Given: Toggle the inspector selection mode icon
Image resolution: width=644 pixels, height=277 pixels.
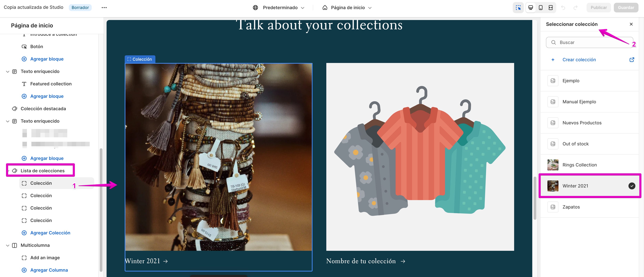Looking at the screenshot, I should click(x=518, y=7).
